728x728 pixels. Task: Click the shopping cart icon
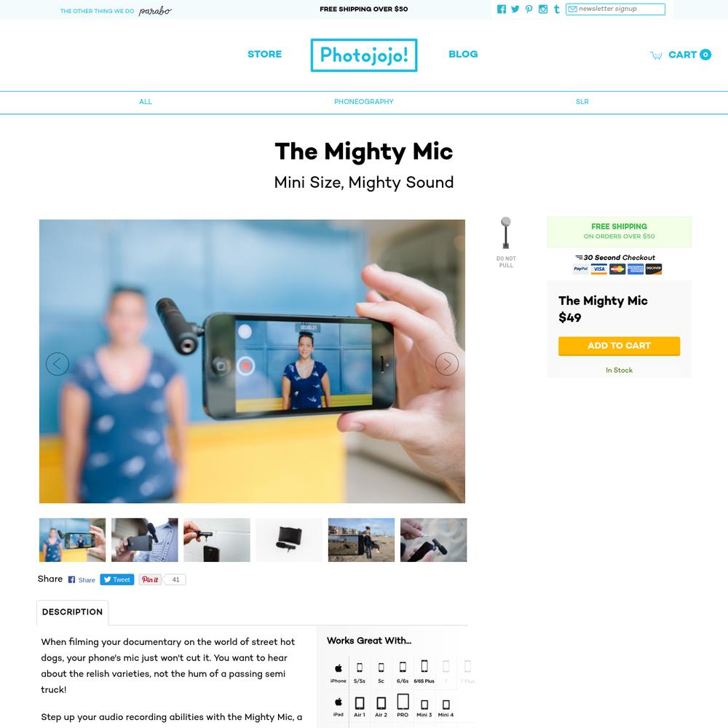[x=656, y=55]
